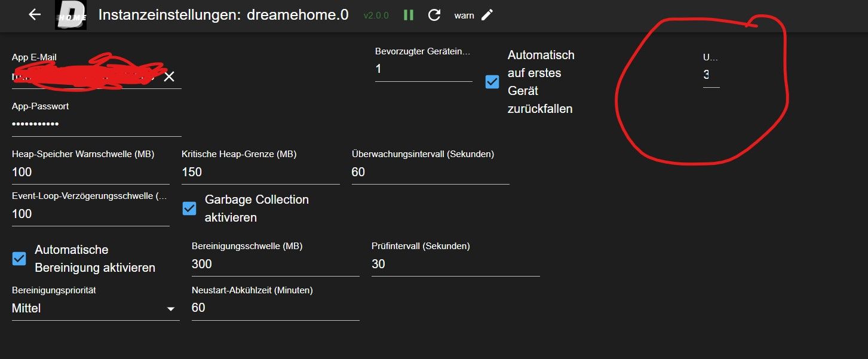Viewport: 868px width, 359px height.
Task: Pause the dreamehome.0 instance
Action: click(409, 15)
